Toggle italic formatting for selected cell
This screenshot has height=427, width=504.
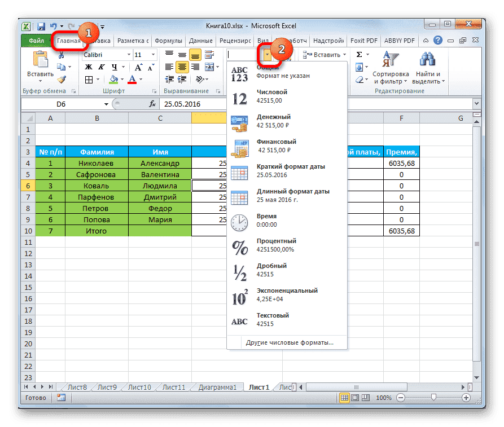100,67
